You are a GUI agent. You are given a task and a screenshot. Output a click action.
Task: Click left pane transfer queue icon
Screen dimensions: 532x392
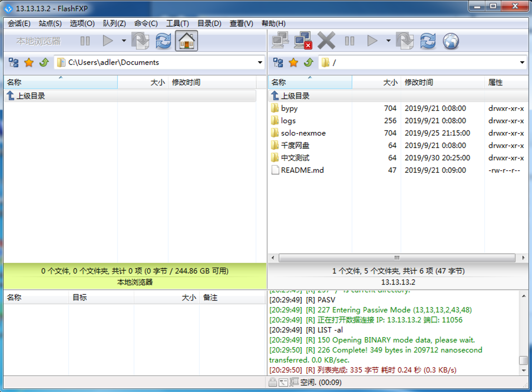pos(141,41)
